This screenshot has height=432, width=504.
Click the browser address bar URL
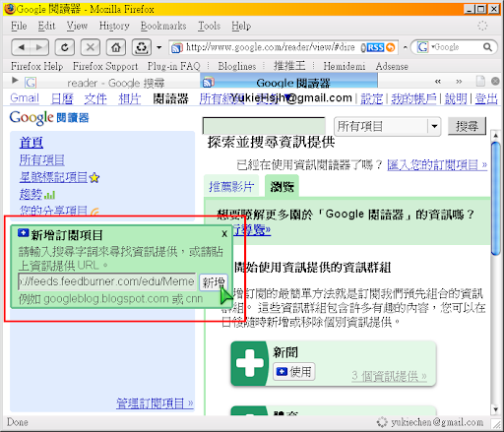pyautogui.click(x=271, y=47)
